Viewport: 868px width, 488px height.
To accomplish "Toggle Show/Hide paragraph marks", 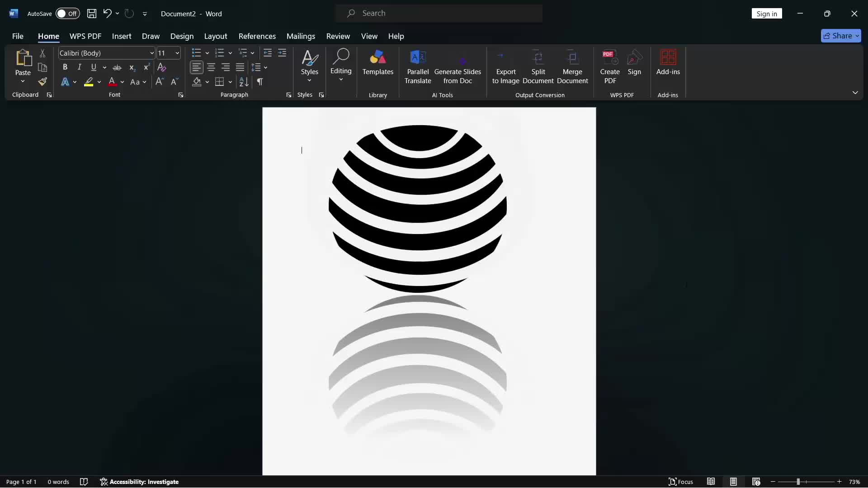I will [260, 82].
